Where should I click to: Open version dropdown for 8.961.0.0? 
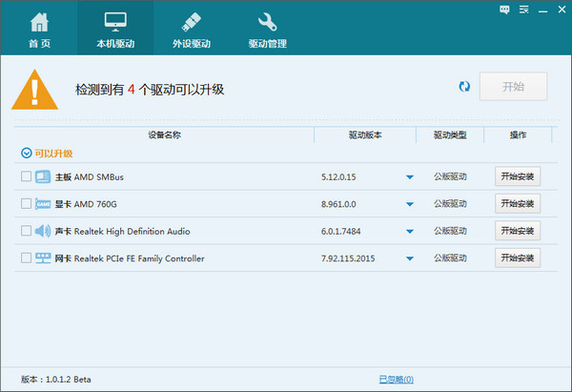coord(410,204)
